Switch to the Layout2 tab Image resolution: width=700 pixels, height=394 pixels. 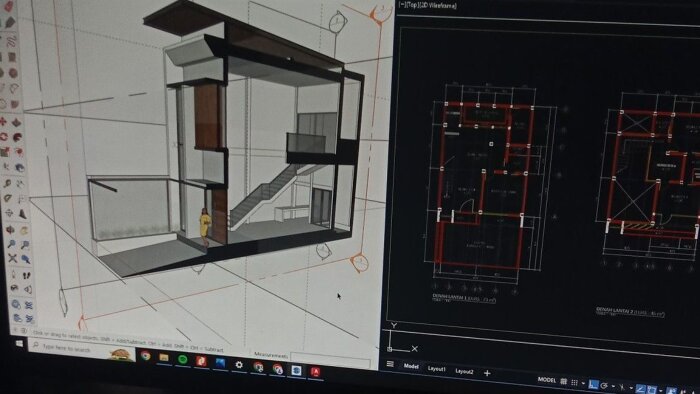(x=464, y=371)
